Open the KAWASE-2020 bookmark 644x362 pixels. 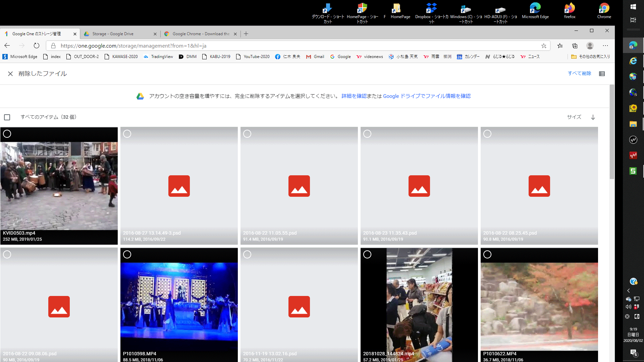[x=121, y=57]
